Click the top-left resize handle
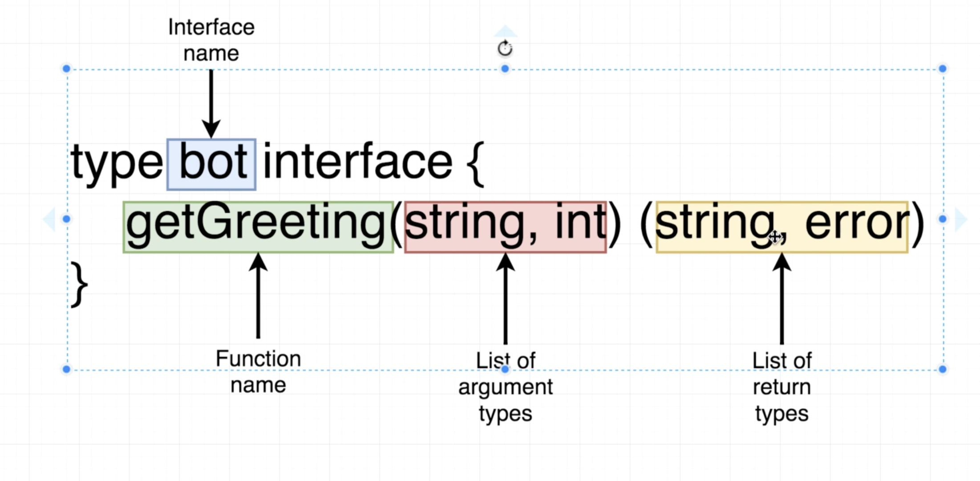Image resolution: width=980 pixels, height=481 pixels. point(66,69)
